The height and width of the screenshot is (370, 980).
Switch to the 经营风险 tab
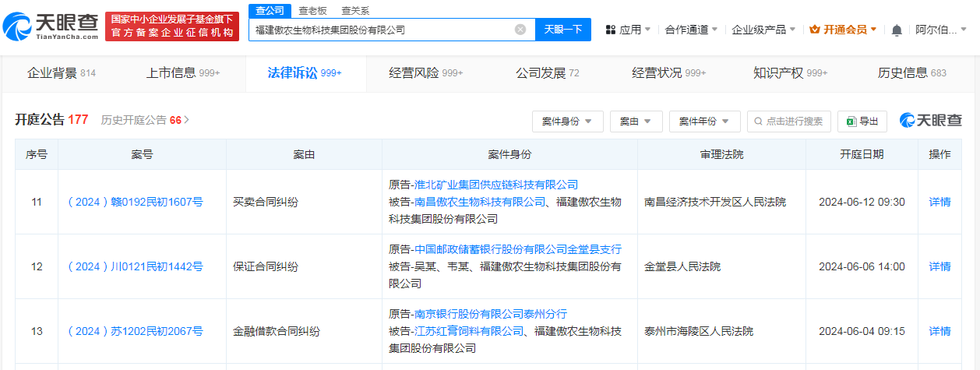(x=426, y=73)
